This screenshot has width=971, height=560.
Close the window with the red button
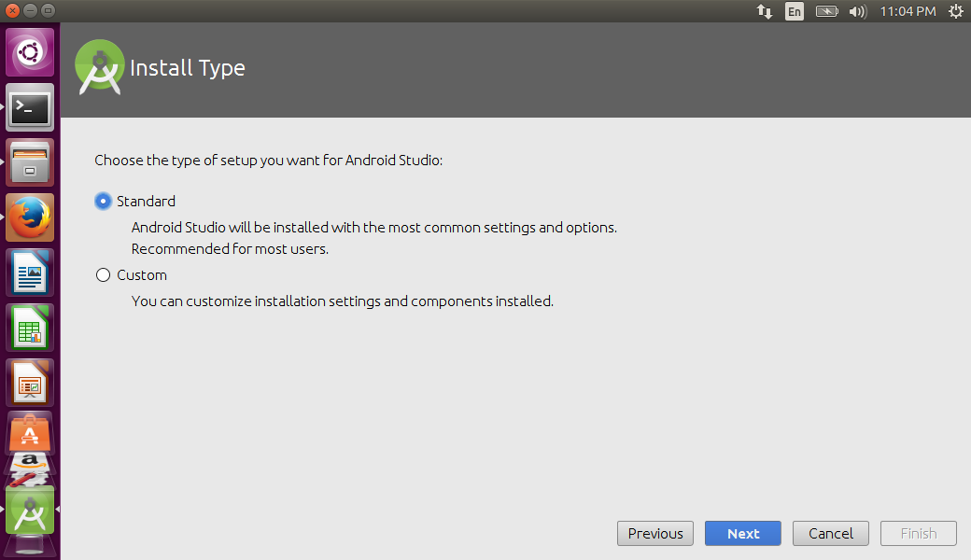tap(12, 10)
